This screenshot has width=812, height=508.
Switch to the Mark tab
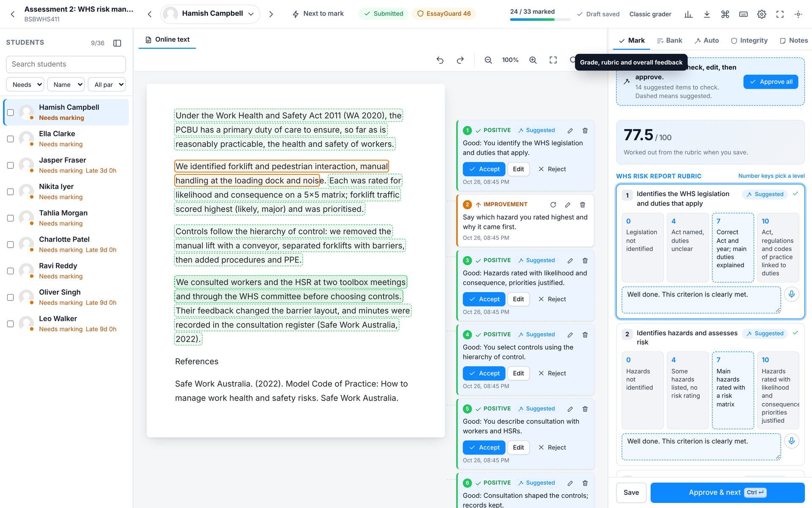point(632,41)
